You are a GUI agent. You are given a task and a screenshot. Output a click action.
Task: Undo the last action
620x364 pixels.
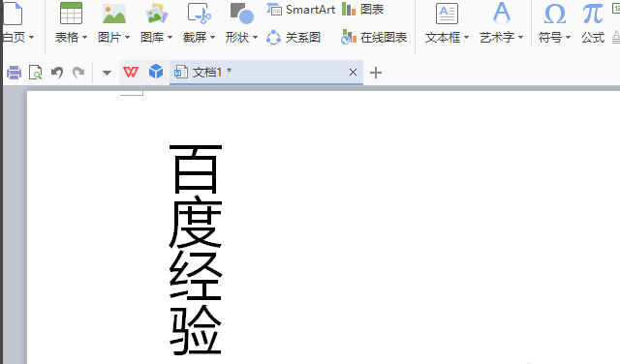coord(57,73)
